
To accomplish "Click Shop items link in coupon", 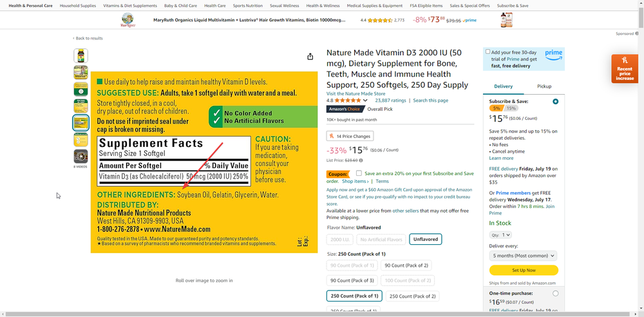I will tap(355, 181).
